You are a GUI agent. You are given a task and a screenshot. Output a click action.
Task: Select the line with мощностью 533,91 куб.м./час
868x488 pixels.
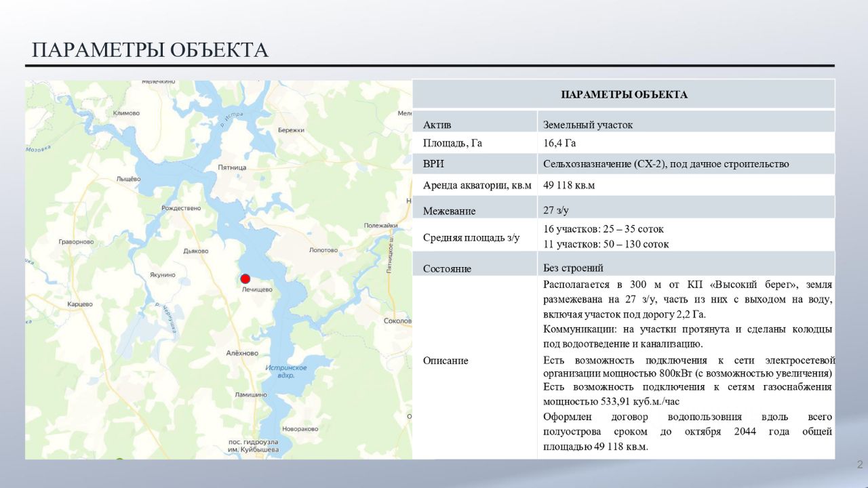pos(611,401)
